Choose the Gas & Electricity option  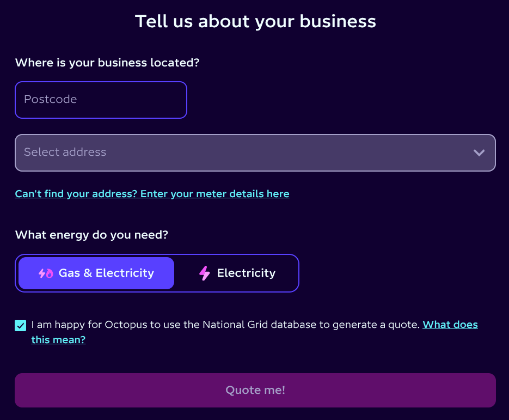[x=96, y=273]
